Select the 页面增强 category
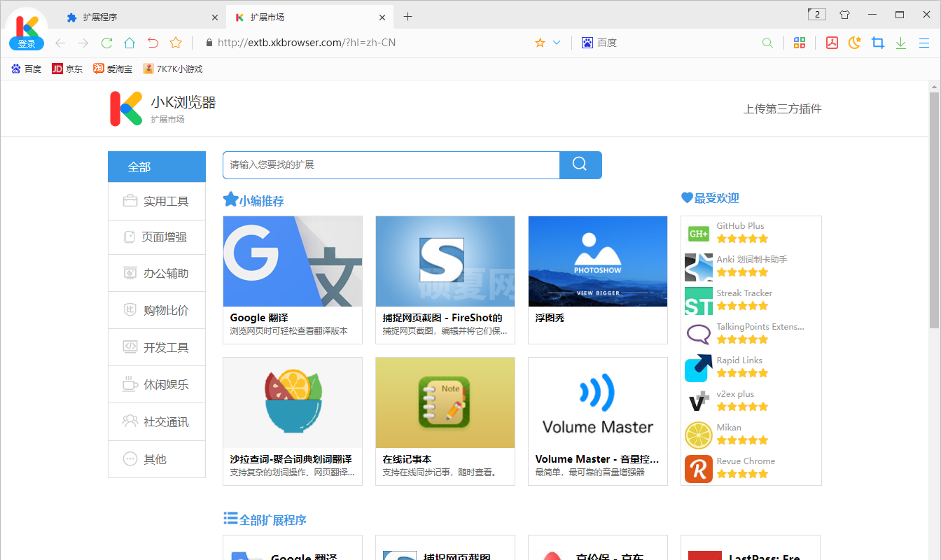Screen dimensions: 941x560 [157, 237]
